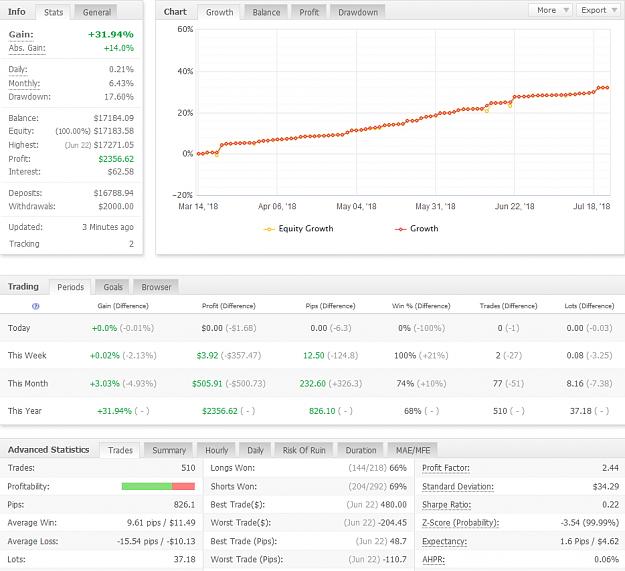Click the Gain label in Info panel
Screen dimensions: 625x571
pos(21,34)
